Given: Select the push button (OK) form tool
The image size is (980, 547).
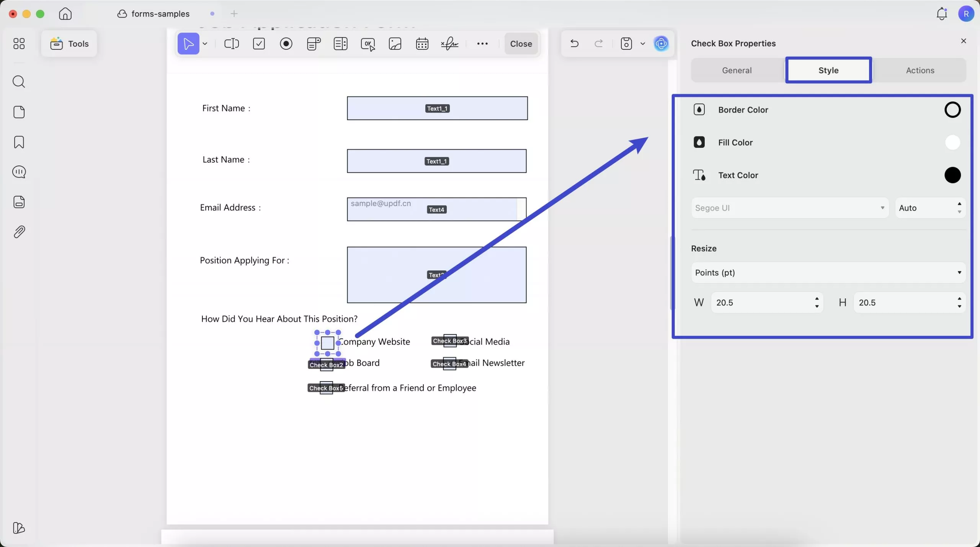Looking at the screenshot, I should point(367,43).
